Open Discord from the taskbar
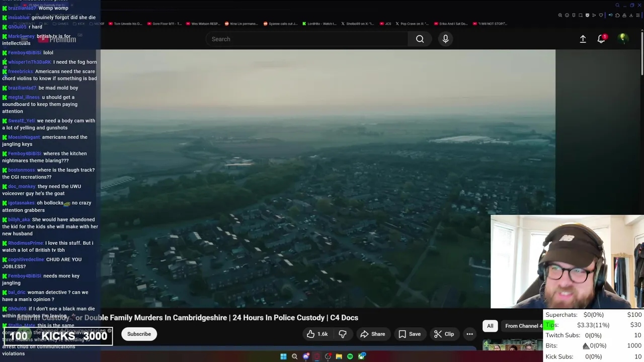Viewport: 644px width, 362px height. click(306, 356)
